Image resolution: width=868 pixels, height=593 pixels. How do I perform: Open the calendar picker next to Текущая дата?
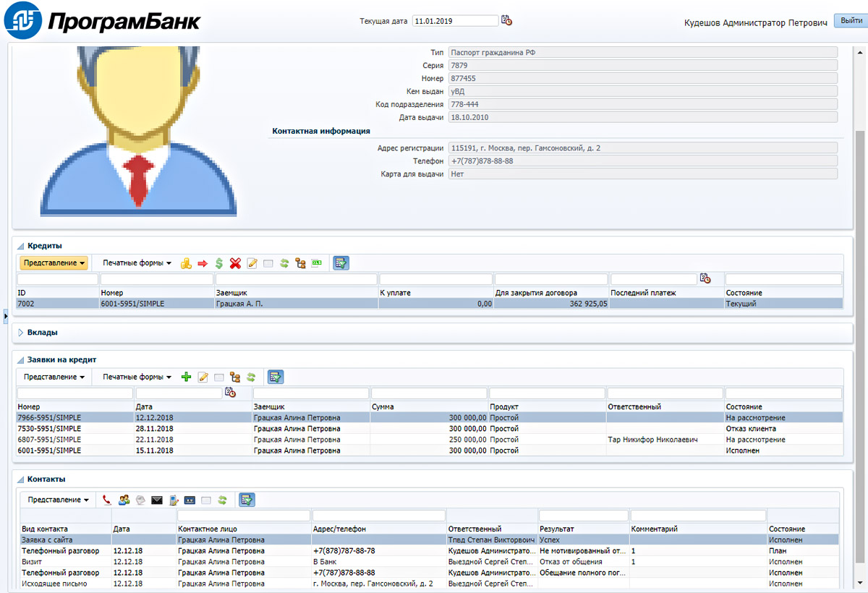(x=507, y=21)
